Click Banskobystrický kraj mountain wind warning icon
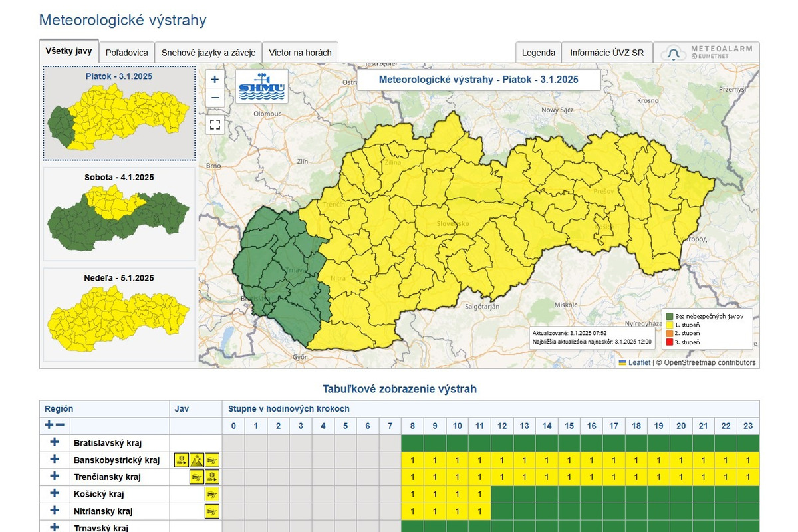Viewport: 798px width, 532px height. [197, 460]
